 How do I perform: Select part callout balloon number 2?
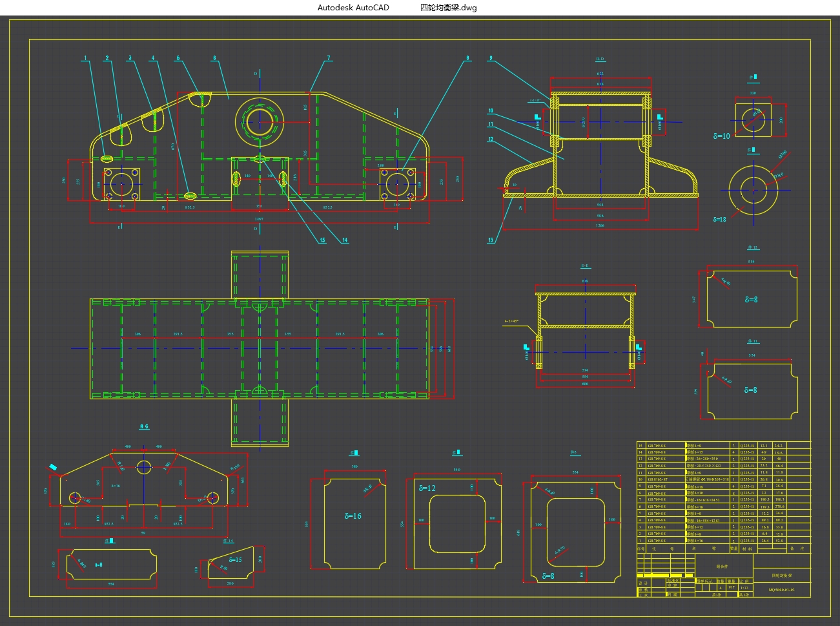pos(107,58)
